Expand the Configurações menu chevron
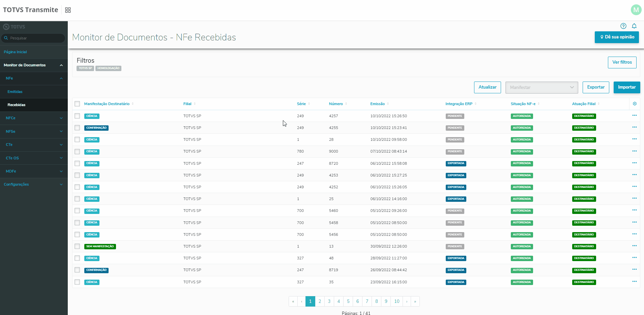 coord(61,185)
